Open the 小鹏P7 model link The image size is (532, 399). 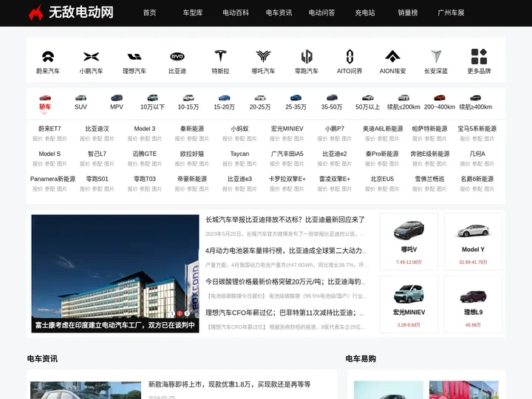point(335,129)
